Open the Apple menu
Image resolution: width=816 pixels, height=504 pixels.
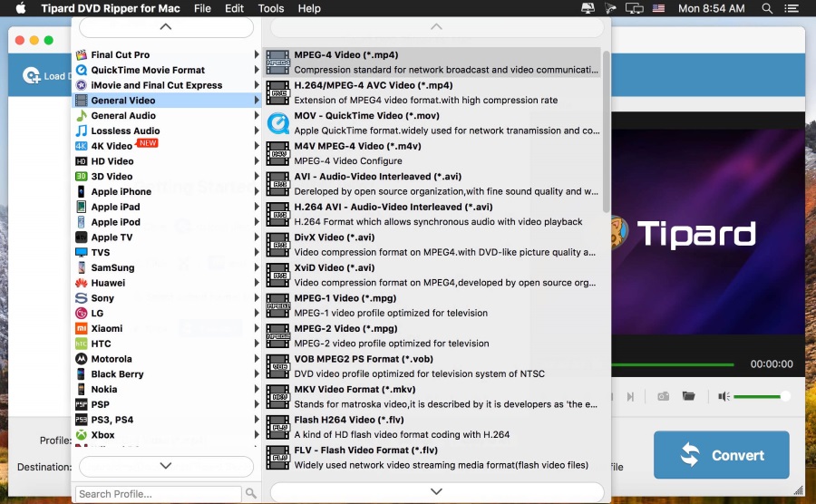pyautogui.click(x=21, y=8)
